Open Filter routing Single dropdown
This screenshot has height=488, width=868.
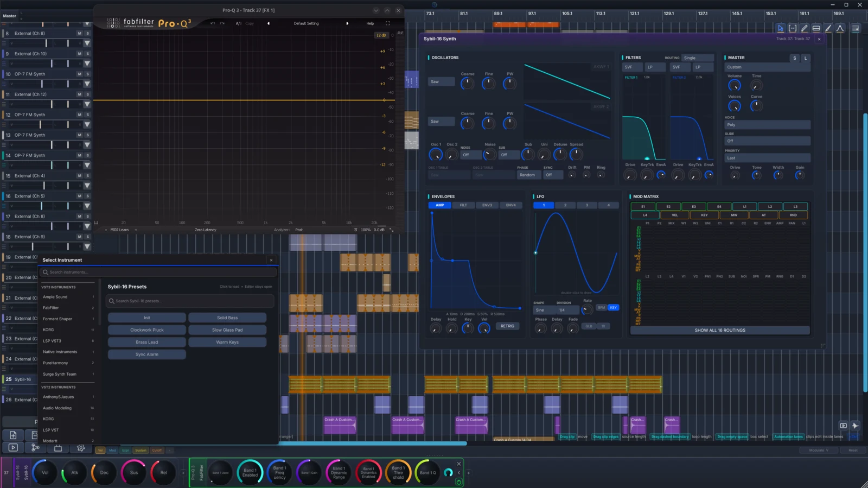coord(697,58)
